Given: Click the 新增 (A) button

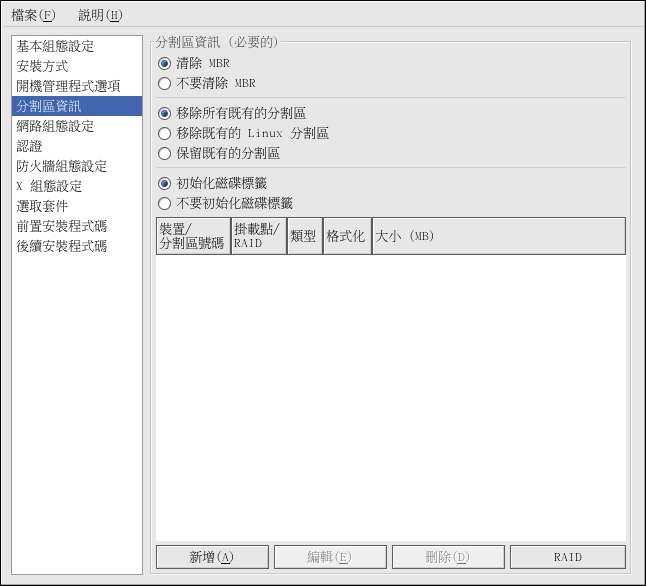Looking at the screenshot, I should coord(212,558).
